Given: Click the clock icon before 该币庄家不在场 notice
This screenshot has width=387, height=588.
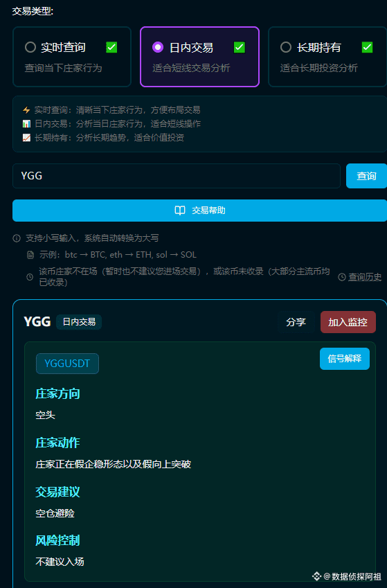Looking at the screenshot, I should click(x=30, y=277).
